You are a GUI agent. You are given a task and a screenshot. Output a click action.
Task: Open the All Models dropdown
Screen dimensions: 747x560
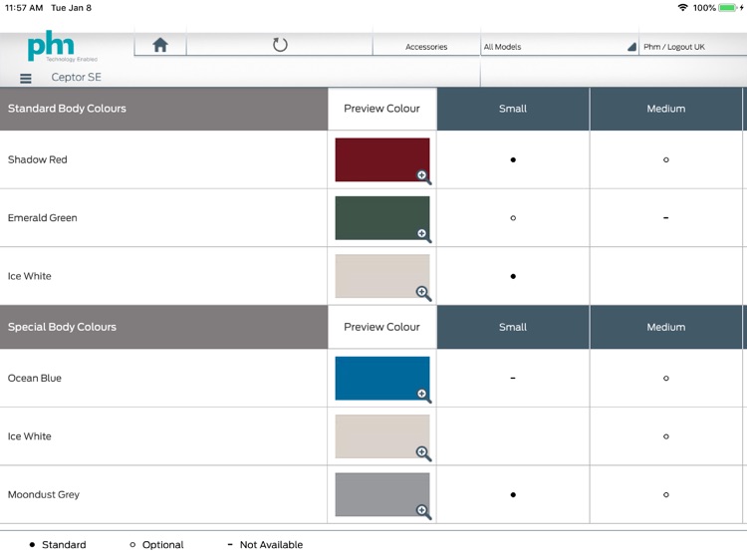[560, 47]
